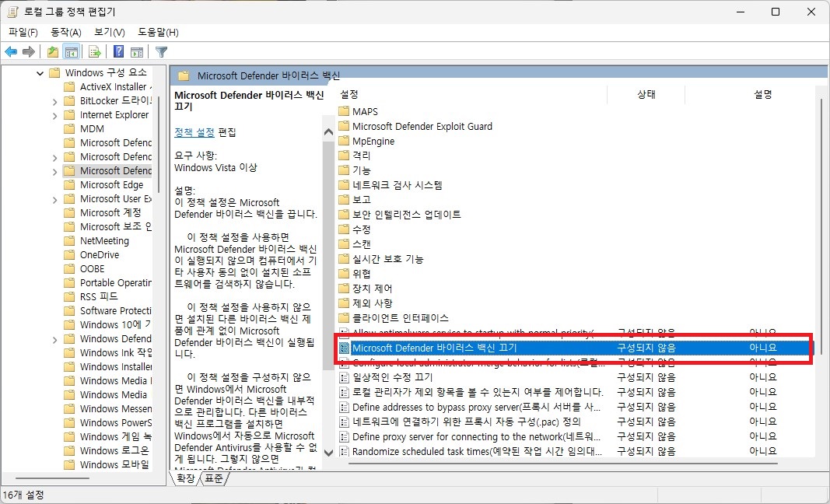Toggle the show/hide action pane icon

[137, 51]
